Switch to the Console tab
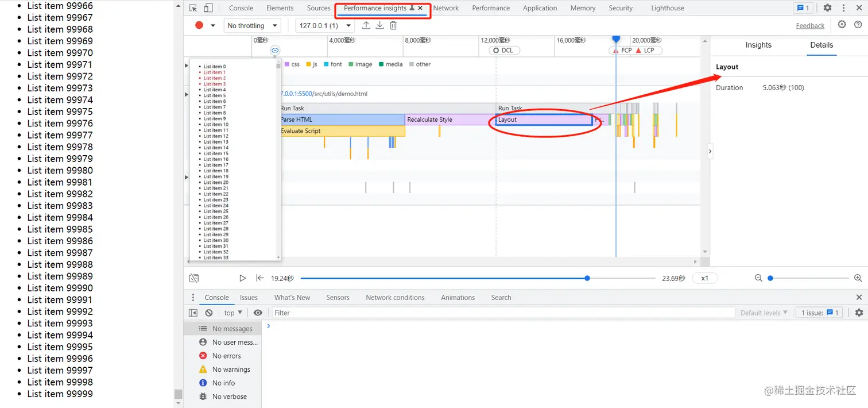Image resolution: width=868 pixels, height=408 pixels. pos(241,8)
